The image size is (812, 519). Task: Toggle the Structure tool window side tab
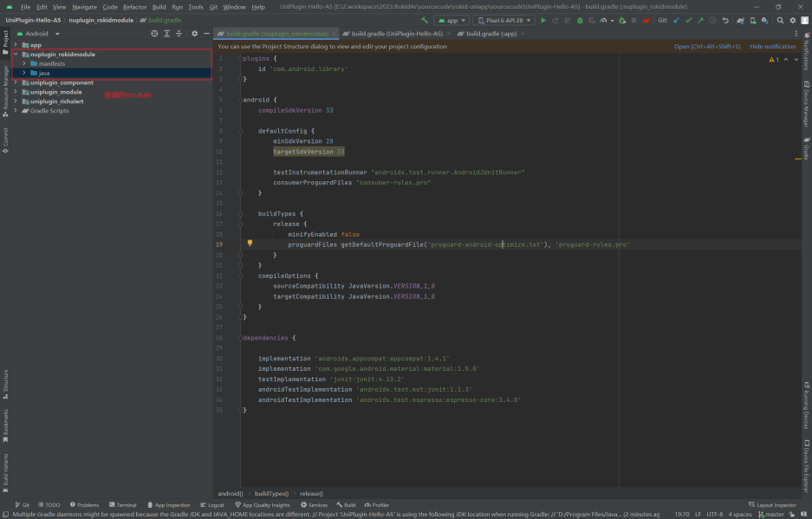[5, 384]
